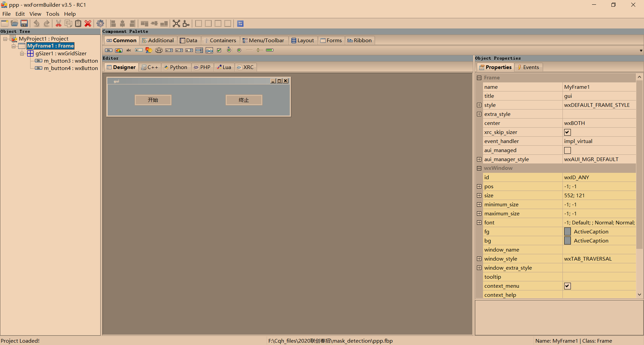
Task: Click the Align Top toolbar icon
Action: [x=145, y=23]
